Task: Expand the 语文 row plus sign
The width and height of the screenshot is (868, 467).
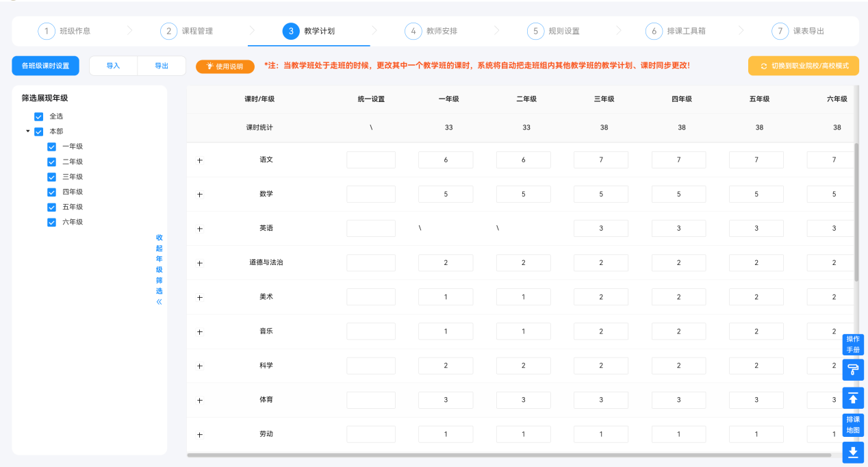Action: tap(200, 160)
